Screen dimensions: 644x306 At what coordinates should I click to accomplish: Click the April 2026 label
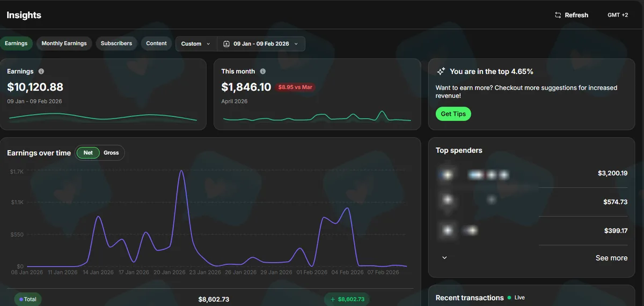click(x=235, y=101)
